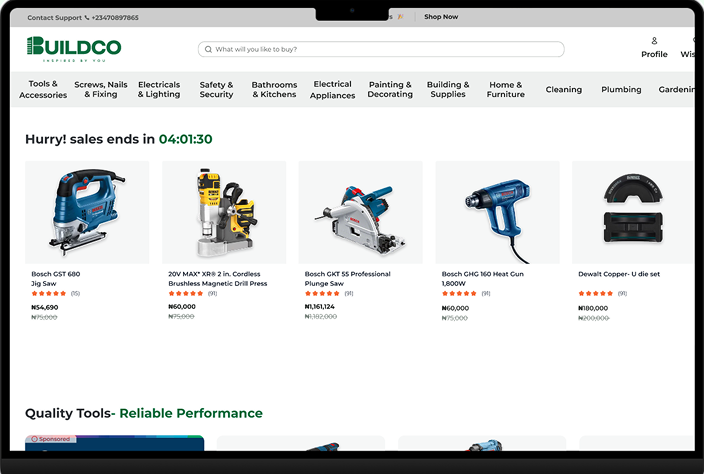Image resolution: width=704 pixels, height=475 pixels.
Task: Click the BUILDCO logo
Action: pyautogui.click(x=74, y=47)
